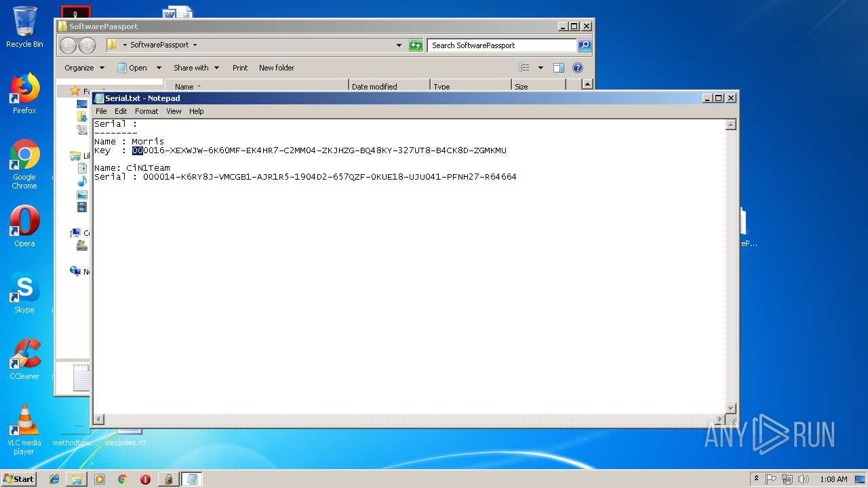Click the 1:08 AM clock

[x=833, y=479]
